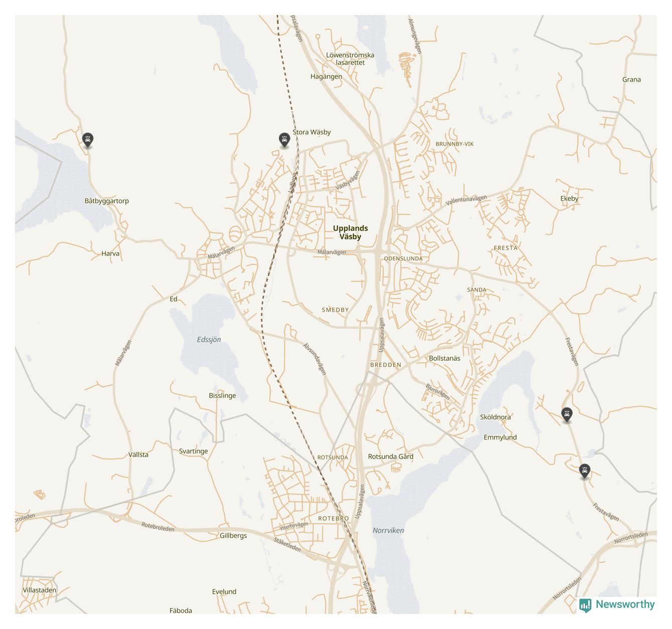
Task: Click the Norrviken lake label
Action: [388, 530]
